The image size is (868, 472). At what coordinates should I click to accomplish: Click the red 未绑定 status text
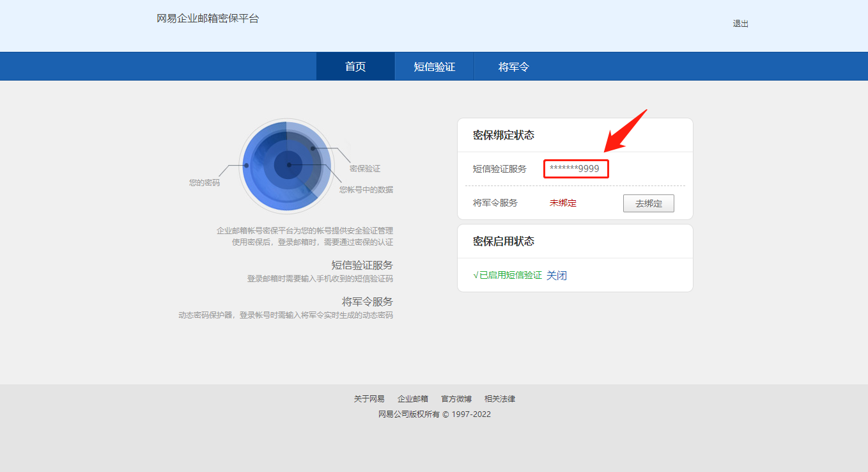click(x=563, y=203)
